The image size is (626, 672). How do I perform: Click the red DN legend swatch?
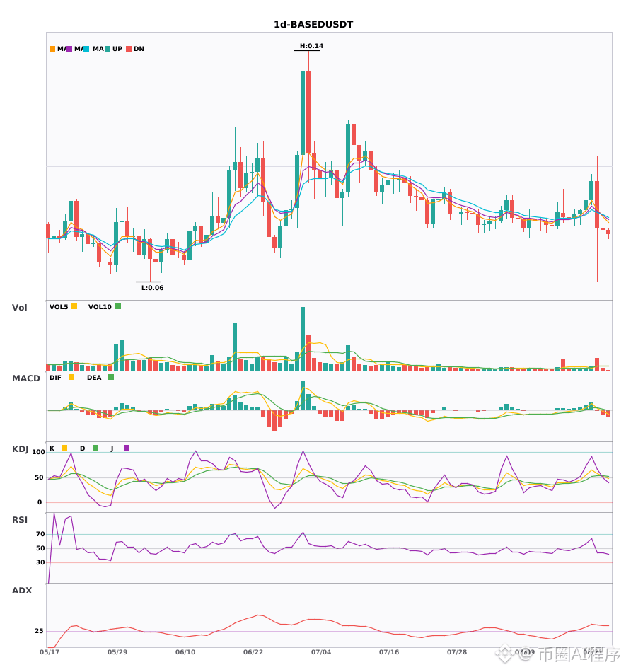click(x=129, y=49)
